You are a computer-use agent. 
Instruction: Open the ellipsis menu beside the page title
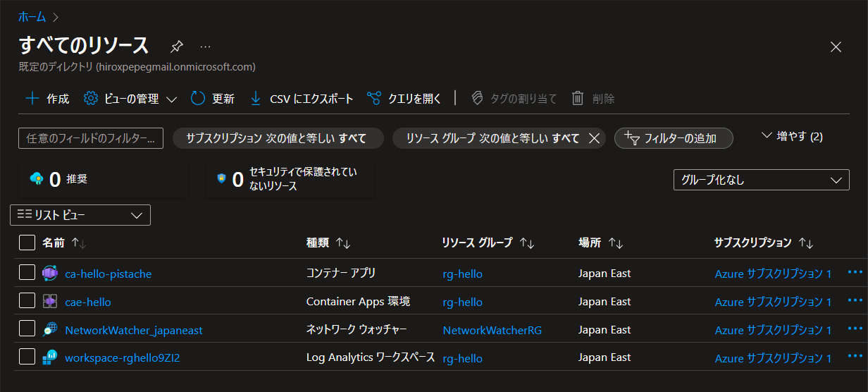pos(205,47)
